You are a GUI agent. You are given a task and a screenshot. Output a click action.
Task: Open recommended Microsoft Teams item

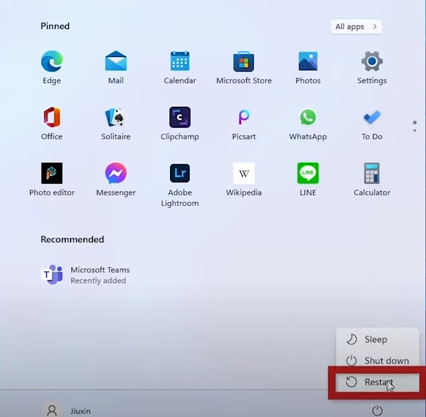86,275
